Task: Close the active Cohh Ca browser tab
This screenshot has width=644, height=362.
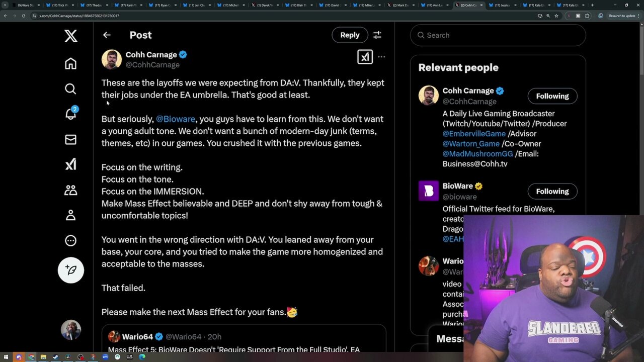Action: coord(481,5)
